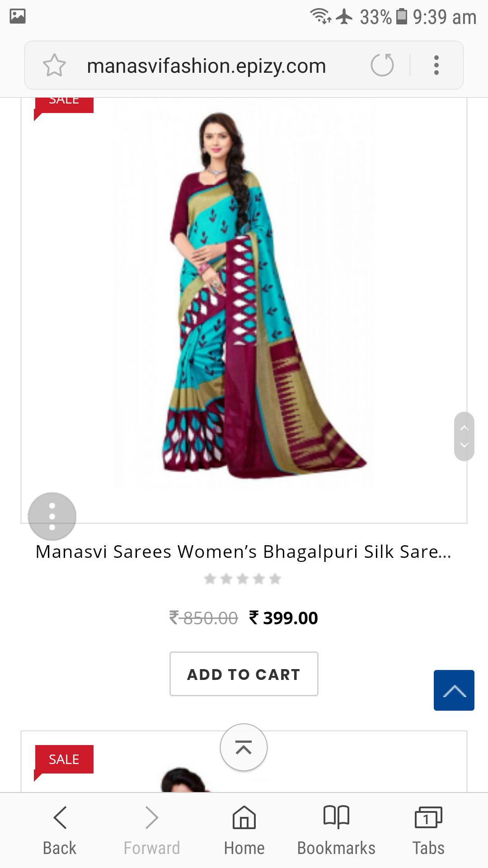Tap the blue back-to-top arrow button
The image size is (488, 868).
(454, 690)
